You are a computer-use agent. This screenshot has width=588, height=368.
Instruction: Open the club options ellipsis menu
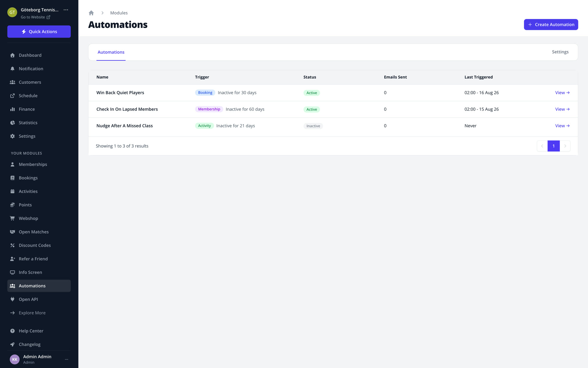coord(66,10)
